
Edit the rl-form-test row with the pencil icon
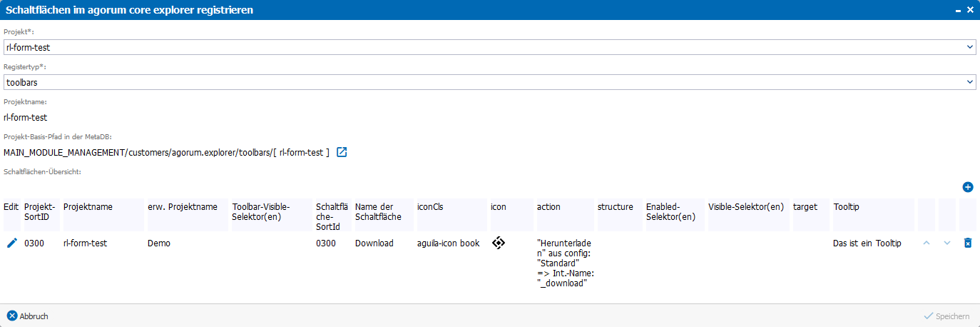11,243
